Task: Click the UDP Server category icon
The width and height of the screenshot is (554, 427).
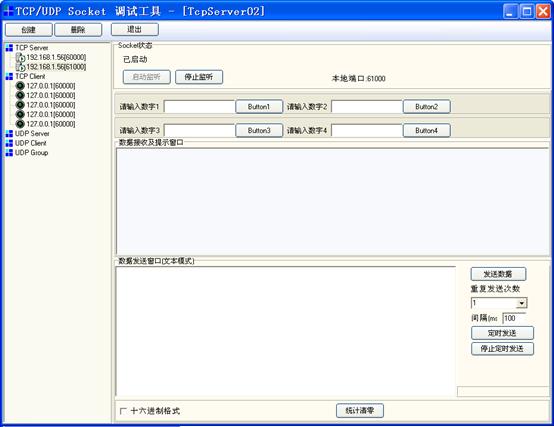Action: (x=9, y=134)
